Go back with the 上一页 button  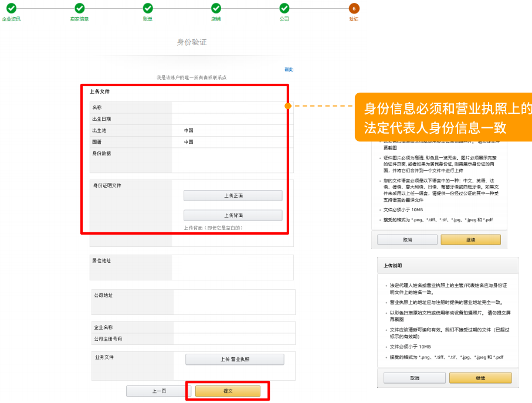(158, 391)
